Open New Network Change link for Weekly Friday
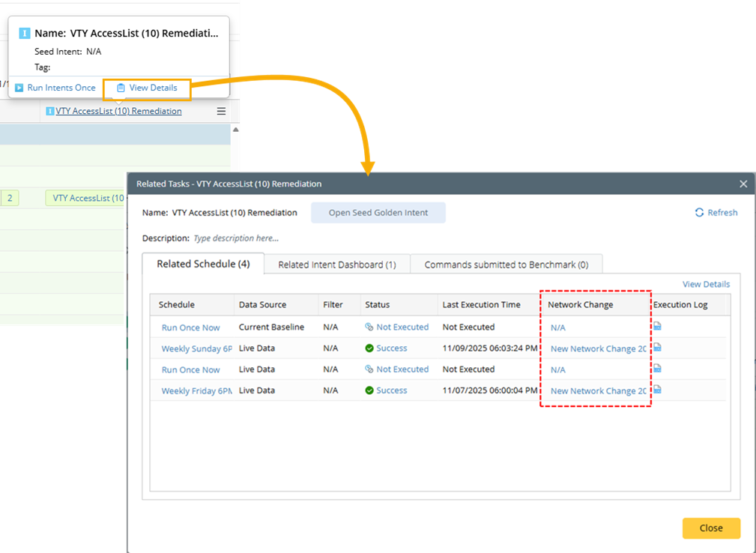756x553 pixels. click(x=599, y=391)
